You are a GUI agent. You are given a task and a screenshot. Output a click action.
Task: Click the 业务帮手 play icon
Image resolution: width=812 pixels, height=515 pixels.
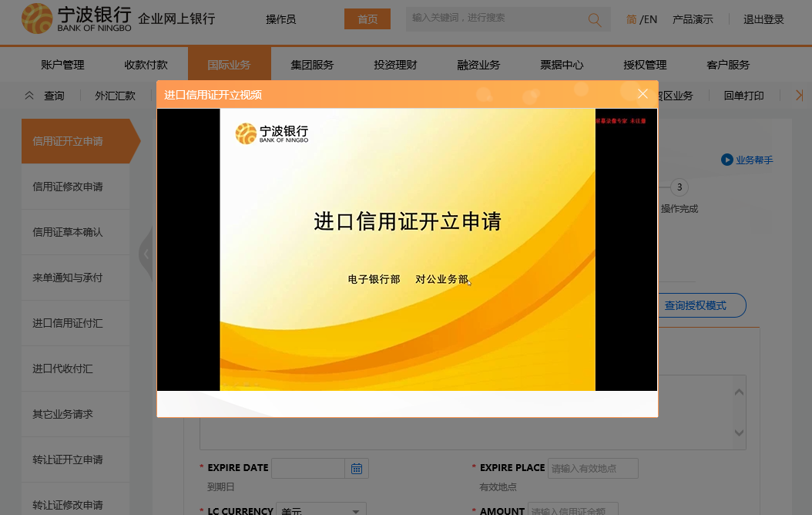click(726, 160)
